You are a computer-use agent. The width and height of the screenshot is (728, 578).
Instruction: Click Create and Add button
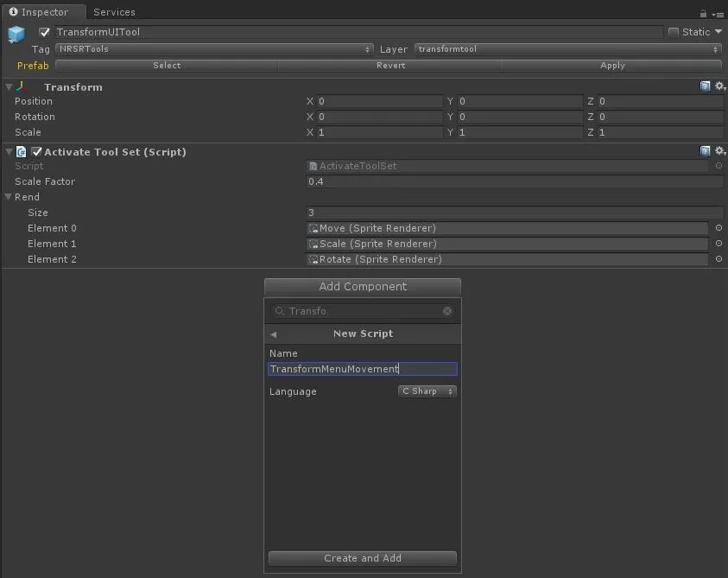click(x=363, y=558)
